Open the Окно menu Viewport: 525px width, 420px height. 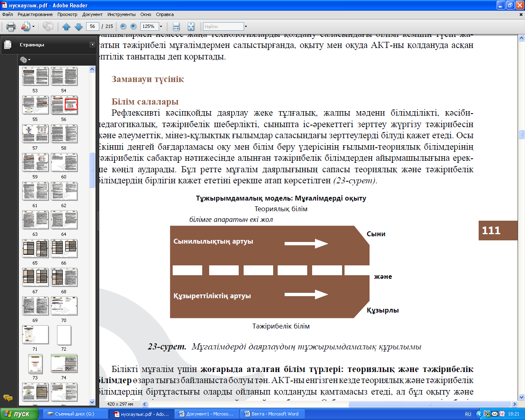146,14
